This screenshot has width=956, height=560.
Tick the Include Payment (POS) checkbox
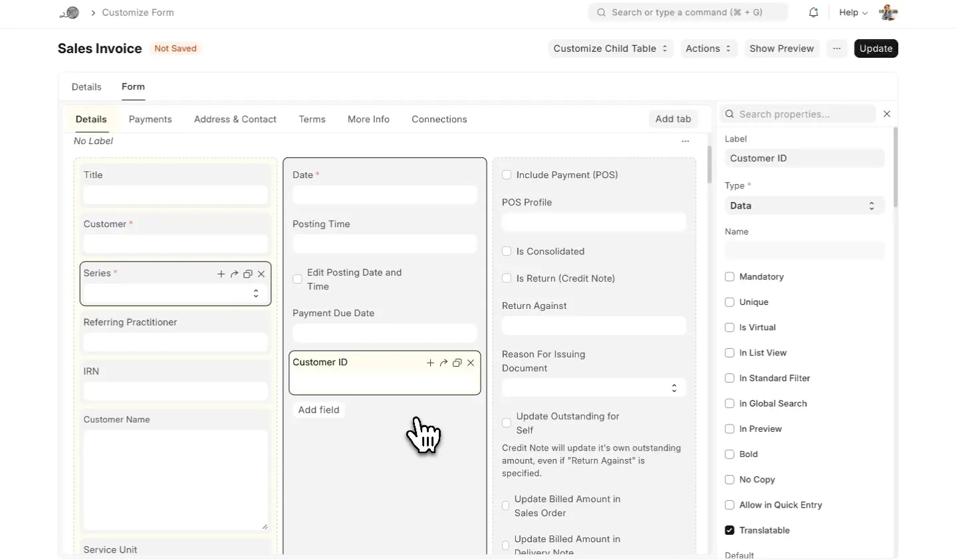tap(507, 175)
